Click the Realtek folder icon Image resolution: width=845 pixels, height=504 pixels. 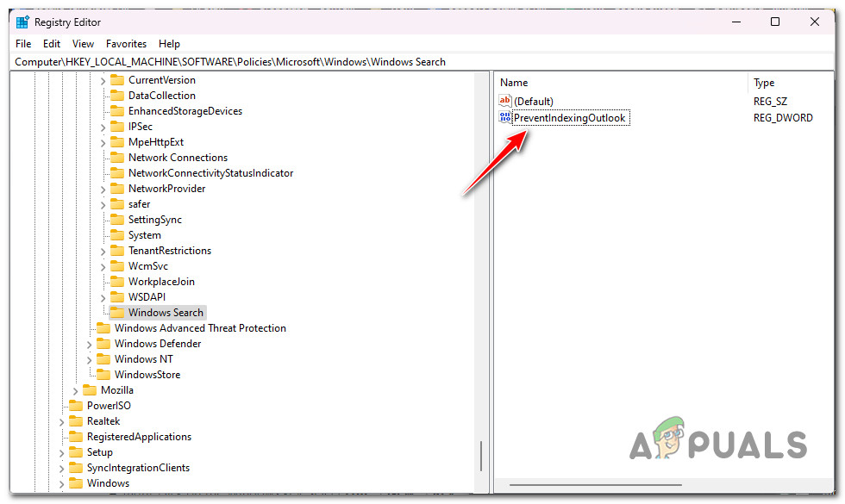coord(76,421)
